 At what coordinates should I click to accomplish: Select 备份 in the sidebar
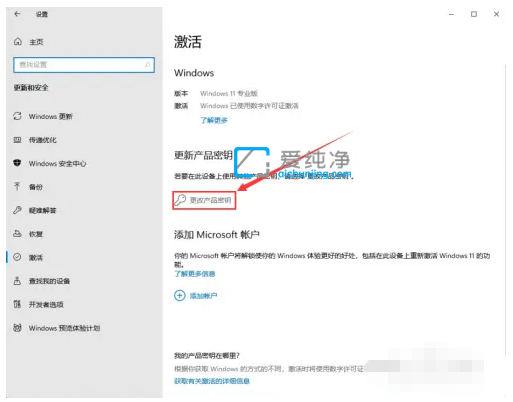[x=36, y=187]
